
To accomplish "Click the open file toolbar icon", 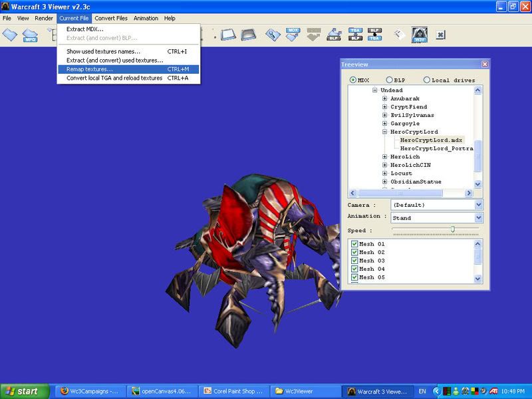I will point(9,35).
